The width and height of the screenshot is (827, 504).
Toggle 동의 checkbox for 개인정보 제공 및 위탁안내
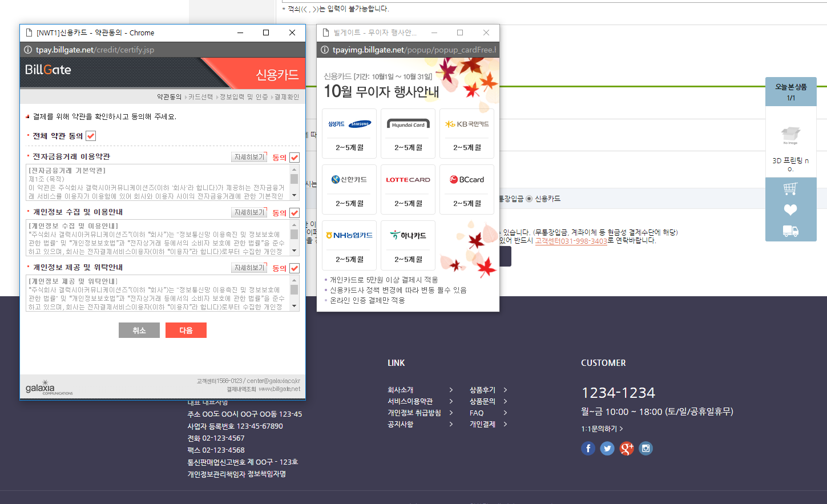pos(295,268)
